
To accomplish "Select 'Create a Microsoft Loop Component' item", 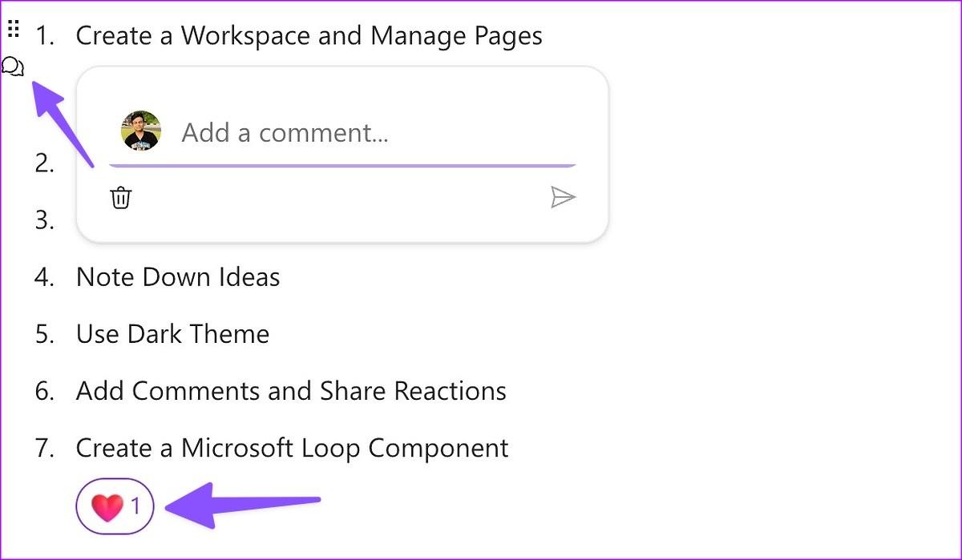I will [292, 448].
